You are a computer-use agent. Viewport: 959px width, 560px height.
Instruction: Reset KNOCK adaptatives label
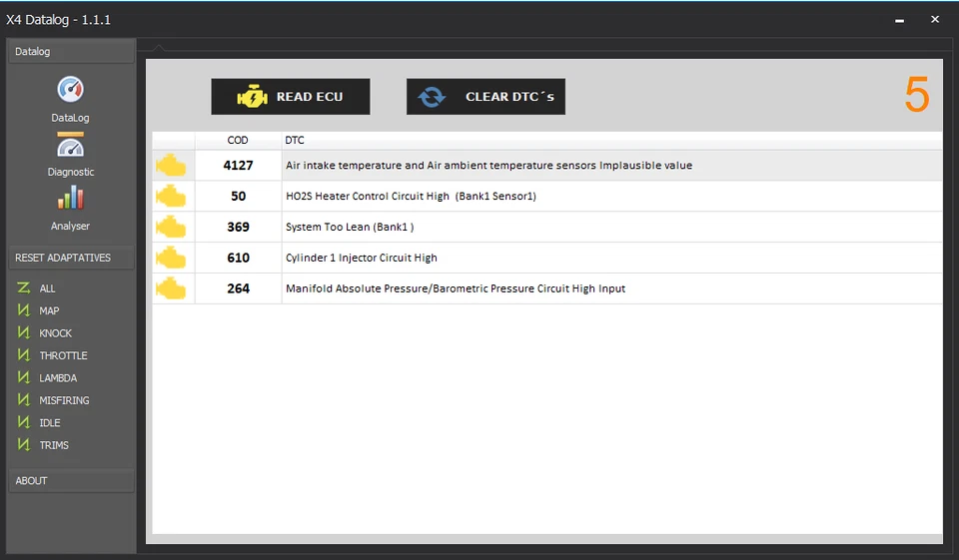pos(55,333)
